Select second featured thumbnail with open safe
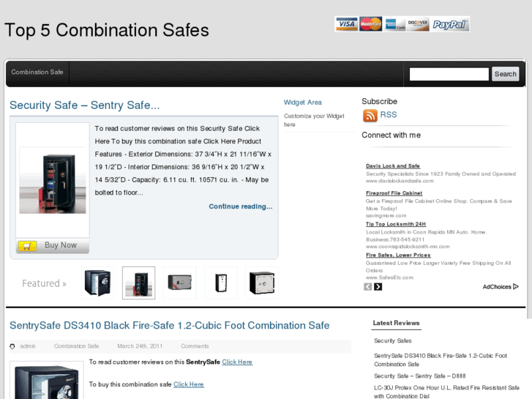Viewport: 532px width, 399px height. (139, 283)
